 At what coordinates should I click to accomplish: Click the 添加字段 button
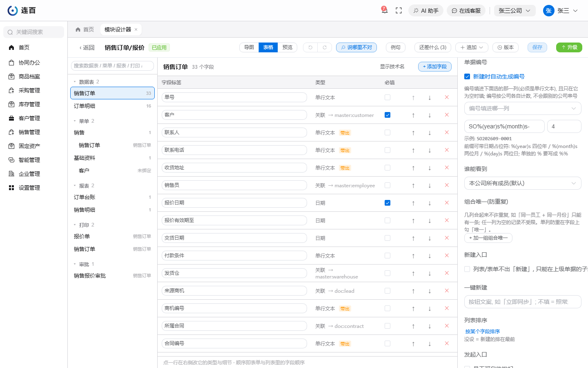[x=435, y=67]
